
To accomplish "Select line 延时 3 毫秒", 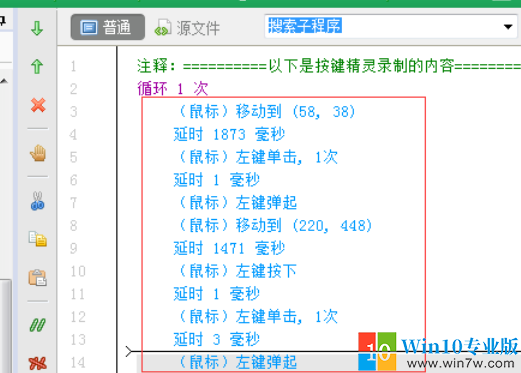I will tap(217, 339).
